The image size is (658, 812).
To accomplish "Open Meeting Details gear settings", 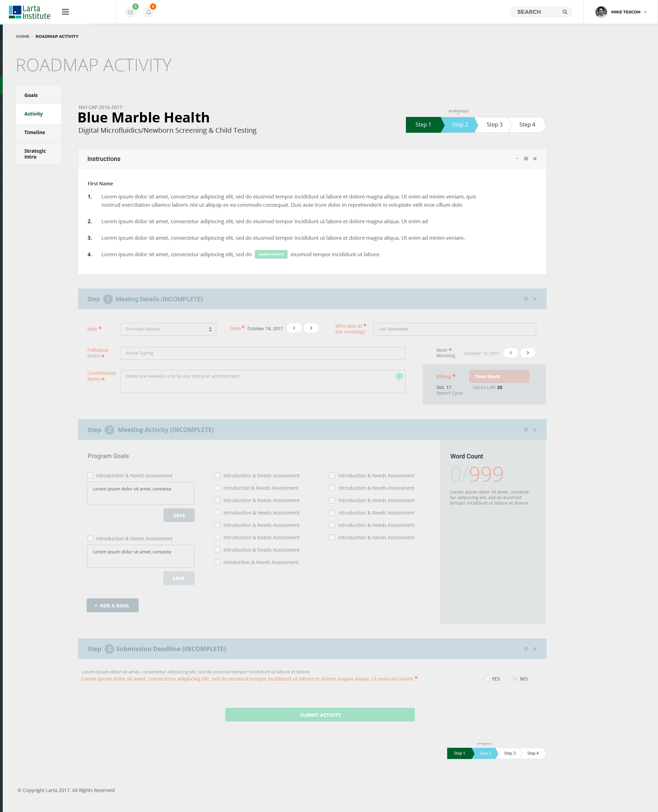I will coord(526,299).
